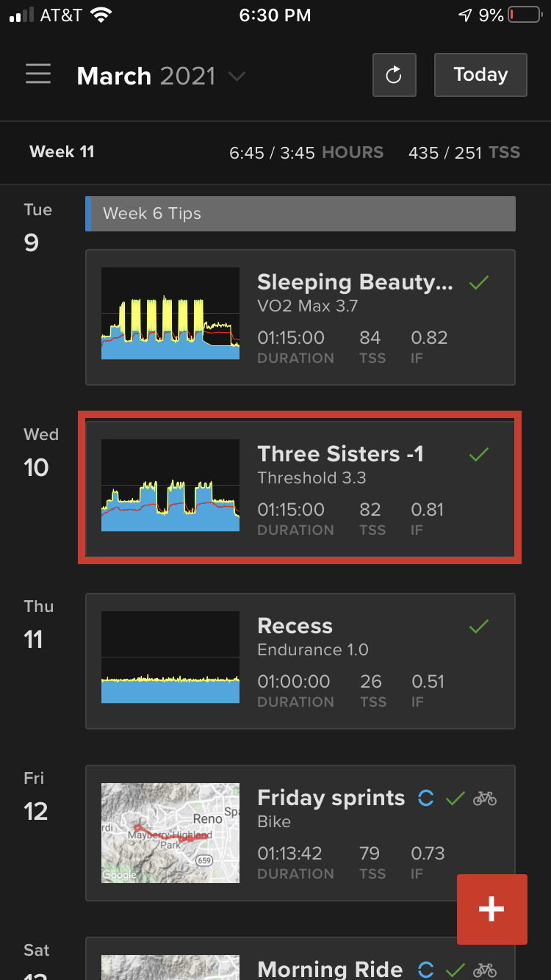
Task: Open the Sleeping Beauty power graph
Action: pos(170,313)
